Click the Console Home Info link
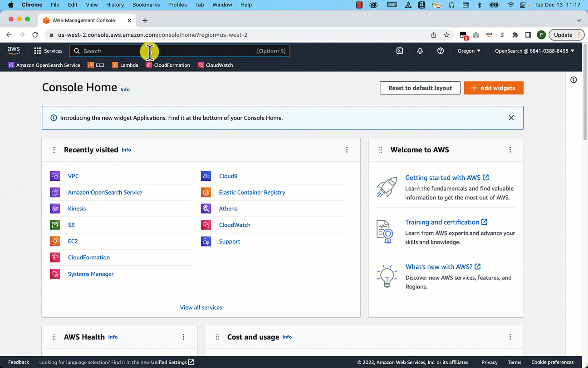 click(125, 90)
